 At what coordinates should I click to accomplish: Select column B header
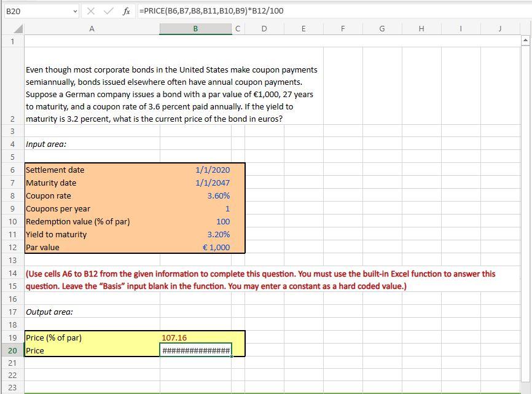[x=195, y=29]
